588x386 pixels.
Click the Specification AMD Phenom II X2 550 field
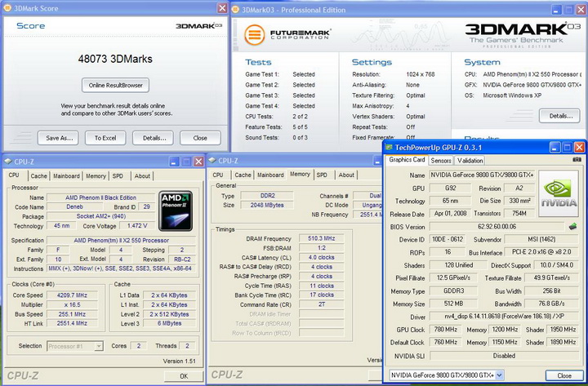pyautogui.click(x=121, y=240)
